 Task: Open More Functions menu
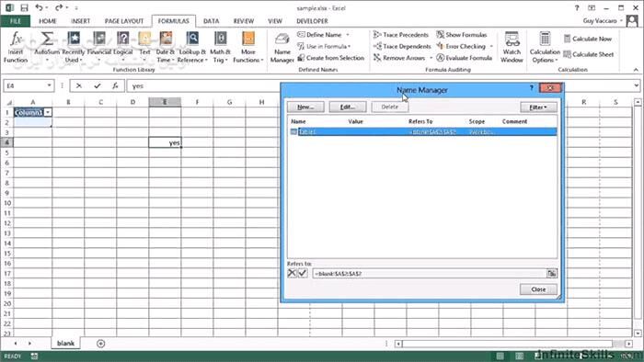coord(248,48)
